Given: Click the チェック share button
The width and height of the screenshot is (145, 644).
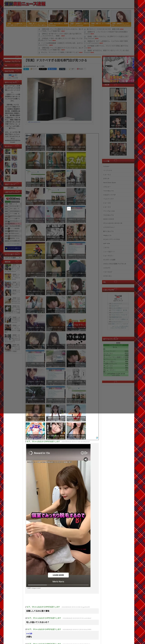Looking at the screenshot, I should [x=34, y=69].
